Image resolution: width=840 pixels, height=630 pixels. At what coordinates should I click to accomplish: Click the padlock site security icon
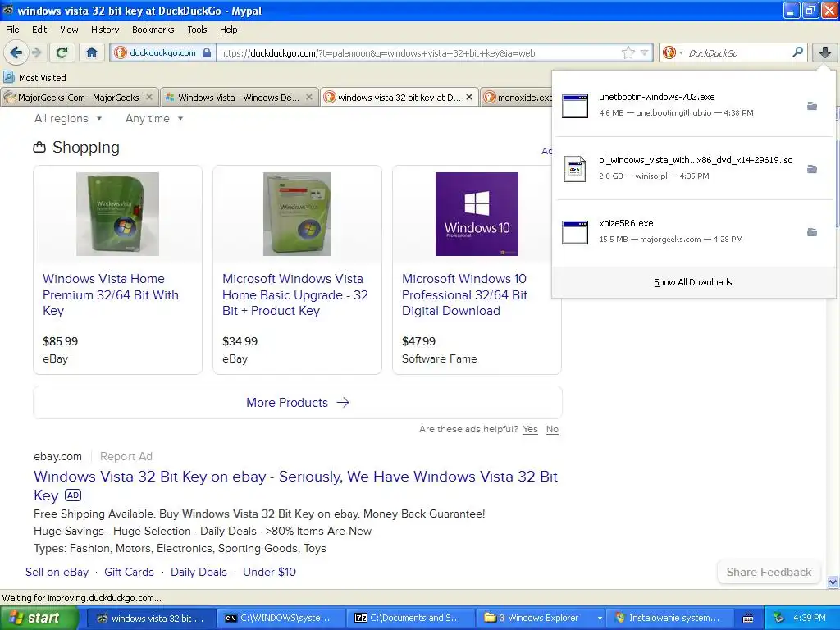click(x=207, y=52)
